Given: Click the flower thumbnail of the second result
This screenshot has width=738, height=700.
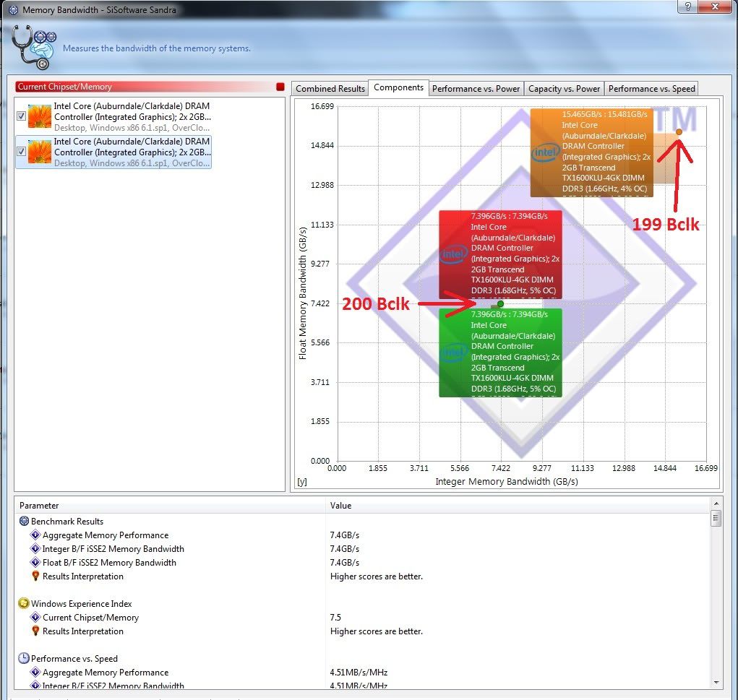Looking at the screenshot, I should tap(40, 152).
